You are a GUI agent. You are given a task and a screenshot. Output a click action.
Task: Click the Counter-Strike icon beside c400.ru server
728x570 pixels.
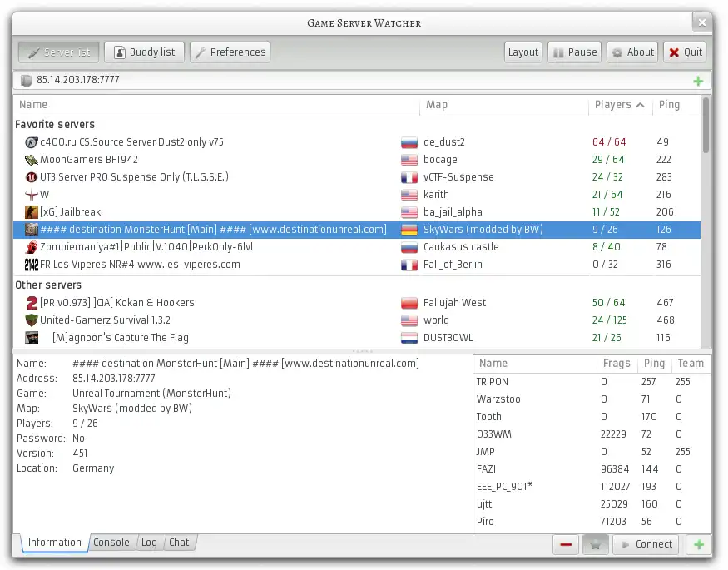[31, 142]
